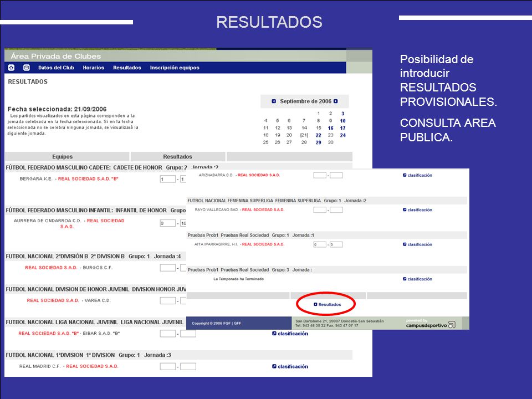The image size is (532, 399).
Task: Open clasificación link for ARIZNABARRA C.D. row
Action: tap(420, 176)
